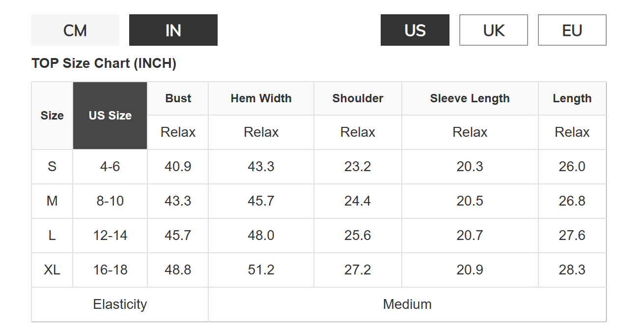Switch sizing to EU
The width and height of the screenshot is (644, 330).
click(x=572, y=30)
